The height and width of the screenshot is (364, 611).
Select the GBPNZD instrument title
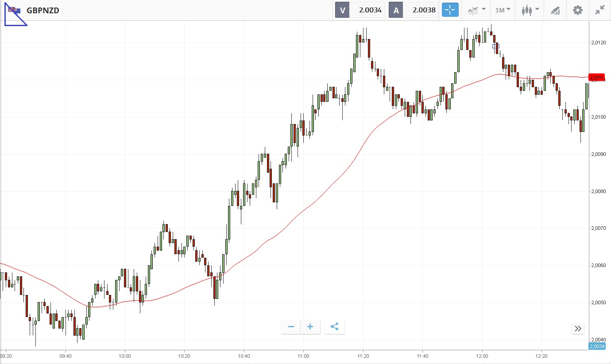pos(43,10)
